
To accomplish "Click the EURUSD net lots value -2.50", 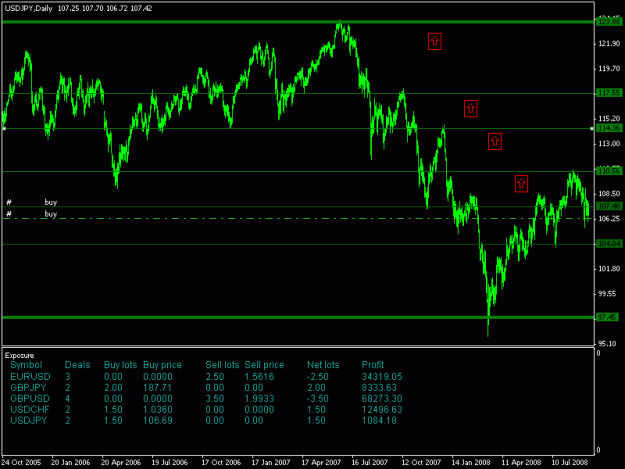I will (x=318, y=377).
